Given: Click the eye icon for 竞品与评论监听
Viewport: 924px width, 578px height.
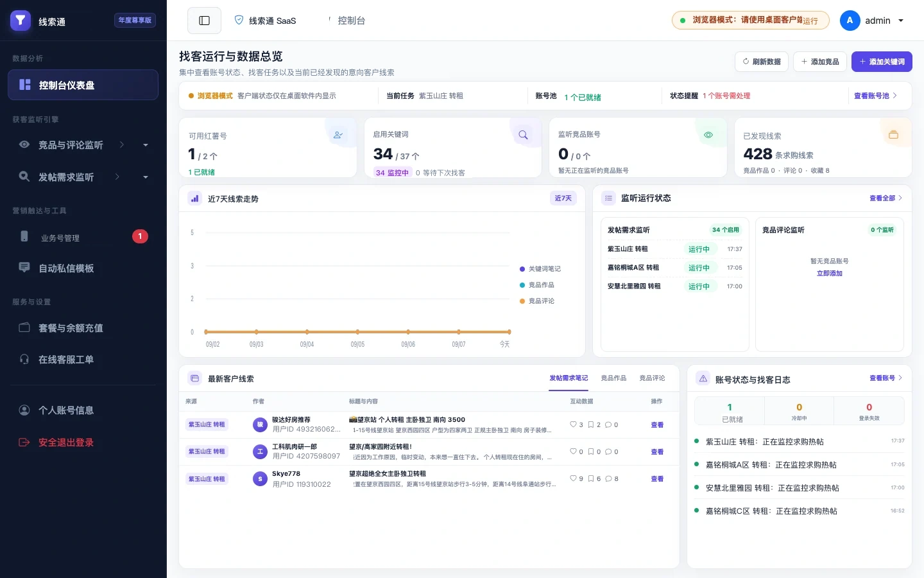Looking at the screenshot, I should (24, 144).
